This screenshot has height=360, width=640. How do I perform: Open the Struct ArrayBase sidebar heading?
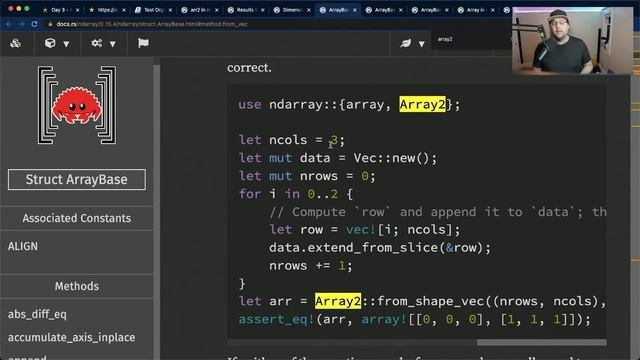[x=77, y=180]
